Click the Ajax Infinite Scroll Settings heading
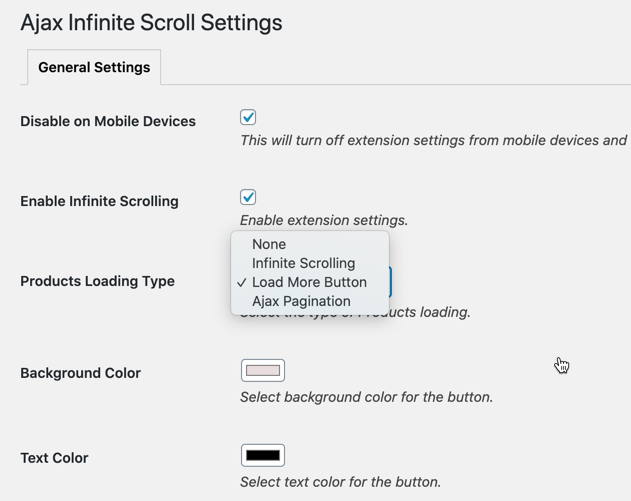This screenshot has height=501, width=631. coord(151,22)
